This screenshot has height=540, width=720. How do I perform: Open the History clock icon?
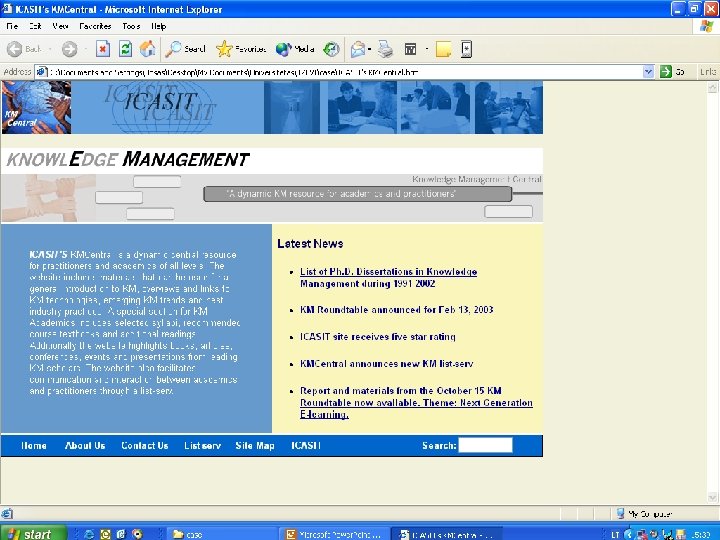pyautogui.click(x=331, y=49)
